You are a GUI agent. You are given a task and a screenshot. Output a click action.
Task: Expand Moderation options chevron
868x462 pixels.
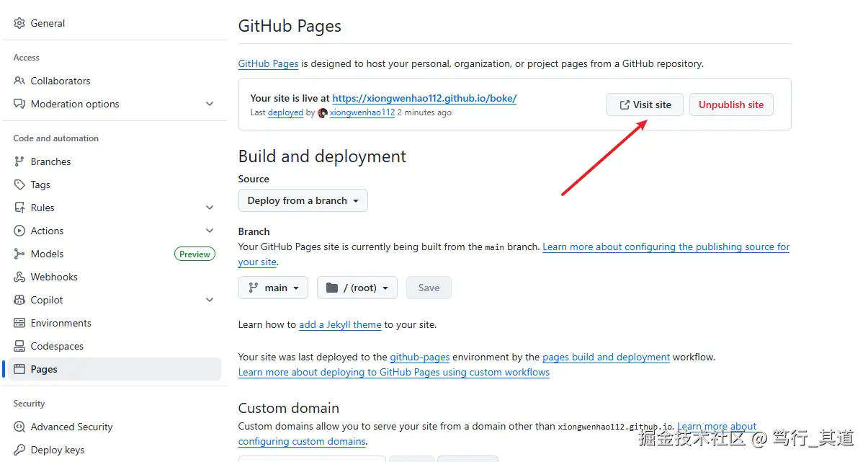tap(210, 104)
